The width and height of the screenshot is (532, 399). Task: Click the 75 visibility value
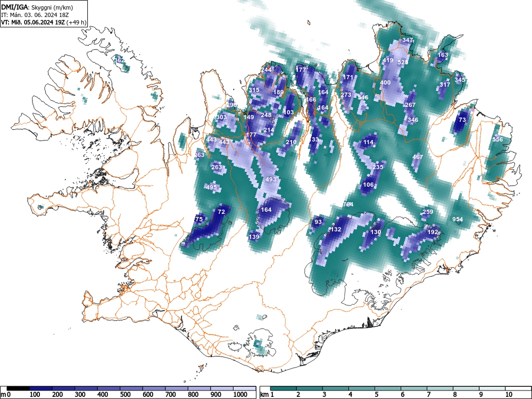(199, 219)
